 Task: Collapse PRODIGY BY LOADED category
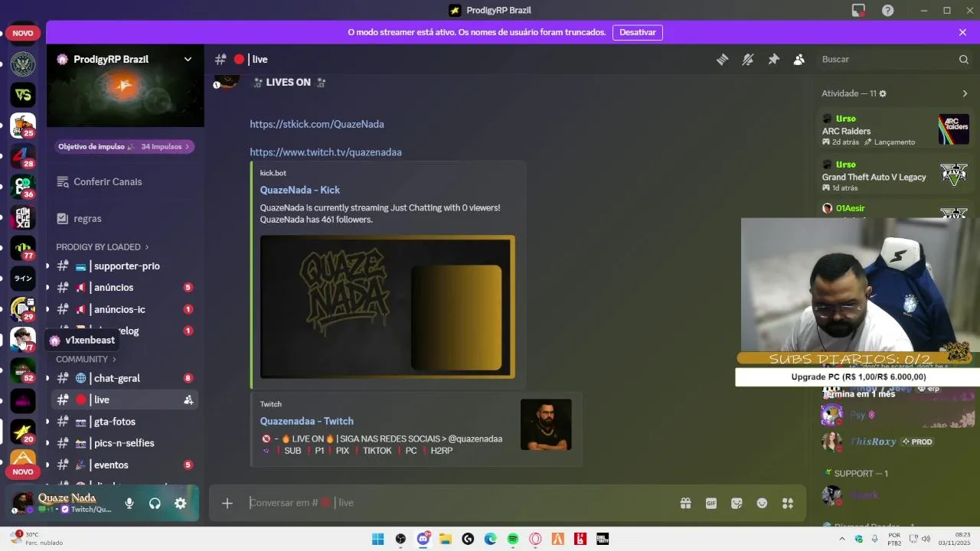tap(102, 246)
